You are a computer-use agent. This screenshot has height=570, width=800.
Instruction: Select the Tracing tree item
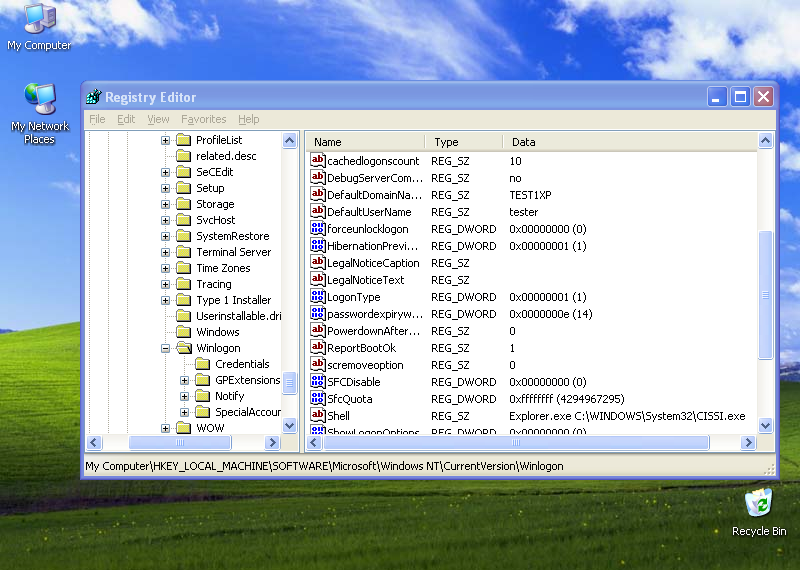click(x=214, y=284)
